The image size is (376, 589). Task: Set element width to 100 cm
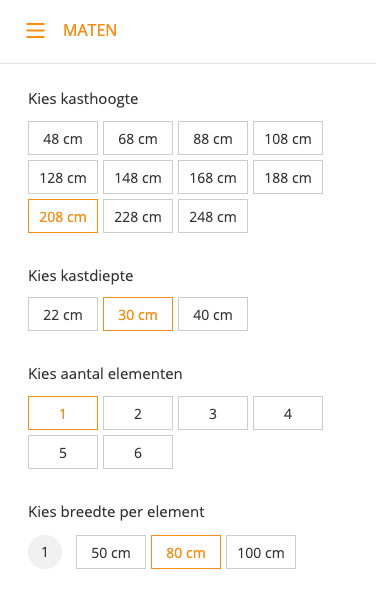pos(261,552)
